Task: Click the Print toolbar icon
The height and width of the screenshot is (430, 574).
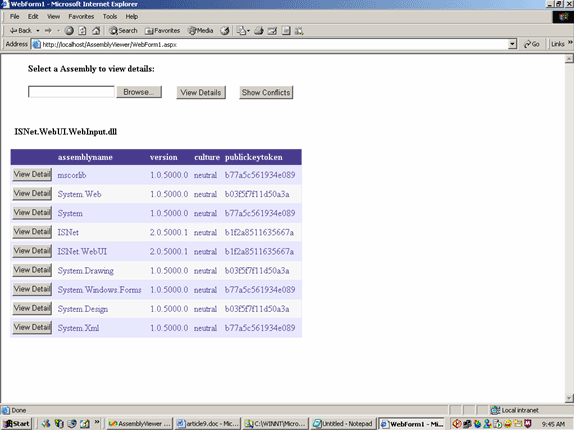Action: click(x=259, y=31)
